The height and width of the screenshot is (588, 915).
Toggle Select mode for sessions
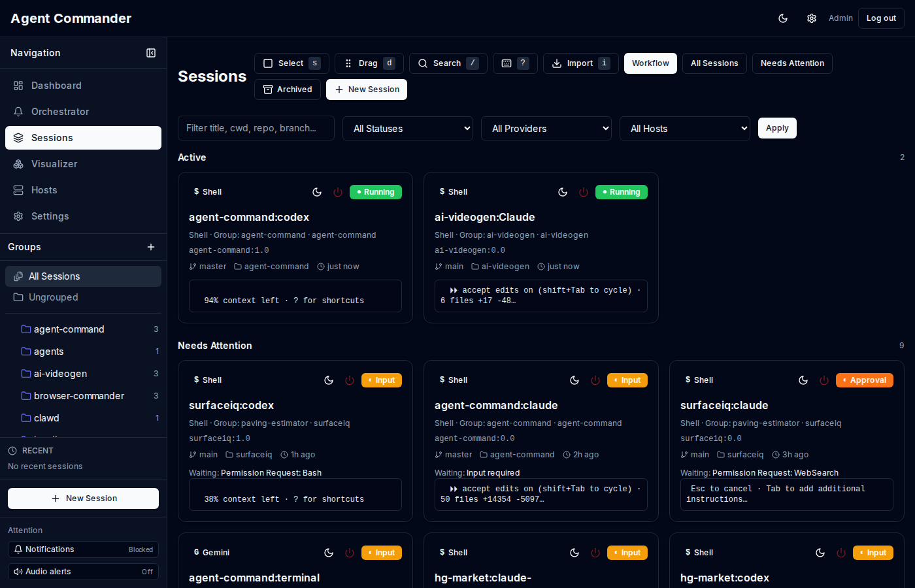coord(291,63)
